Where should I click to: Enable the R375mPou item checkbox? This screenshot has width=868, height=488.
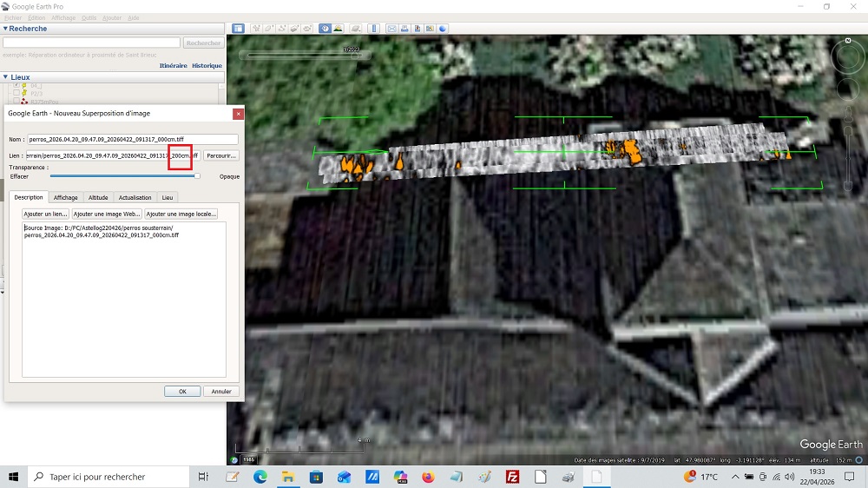(15, 101)
